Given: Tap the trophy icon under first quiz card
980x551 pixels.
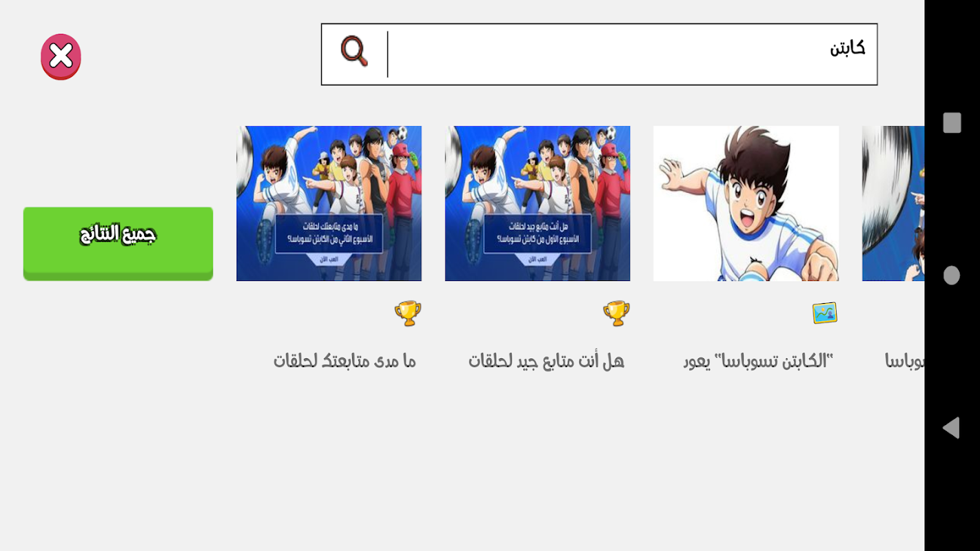Looking at the screenshot, I should pyautogui.click(x=407, y=313).
